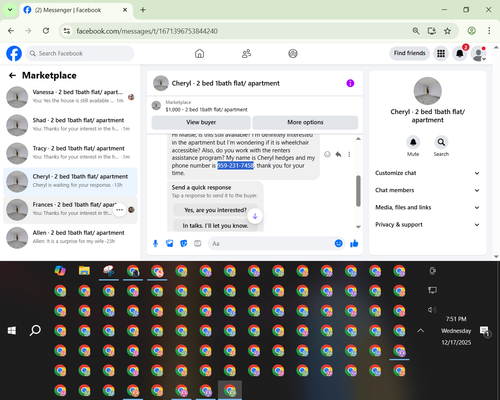Attach a photo using image icon
This screenshot has height=400, width=500.
[169, 244]
